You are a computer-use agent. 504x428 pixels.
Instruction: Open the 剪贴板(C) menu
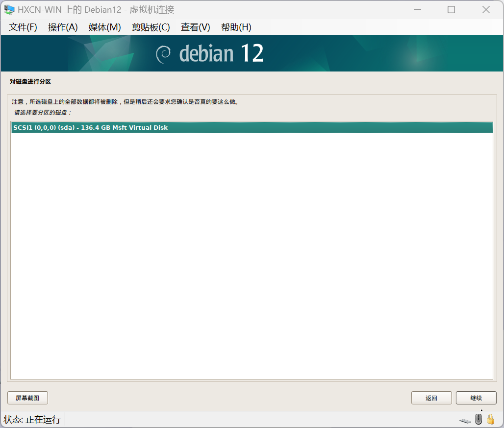click(x=151, y=27)
